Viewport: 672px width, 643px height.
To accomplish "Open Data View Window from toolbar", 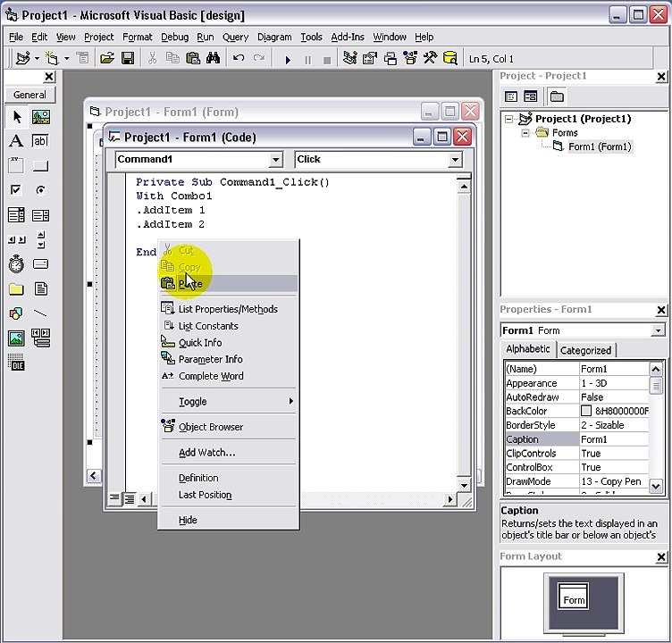I will 450,58.
